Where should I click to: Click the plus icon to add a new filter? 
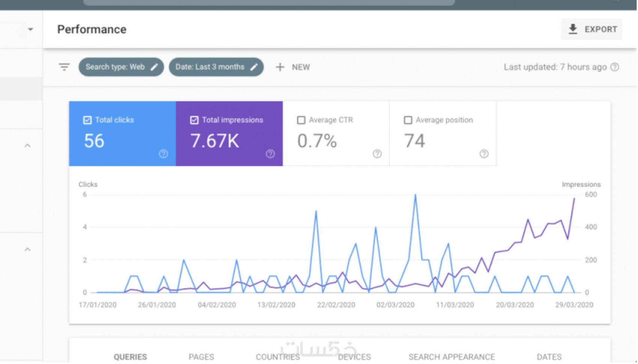point(280,67)
